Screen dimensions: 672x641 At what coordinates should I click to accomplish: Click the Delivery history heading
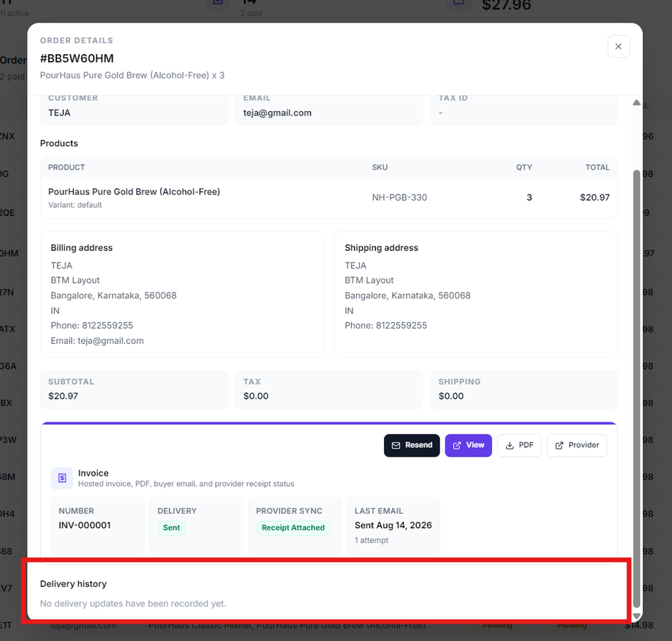(73, 584)
